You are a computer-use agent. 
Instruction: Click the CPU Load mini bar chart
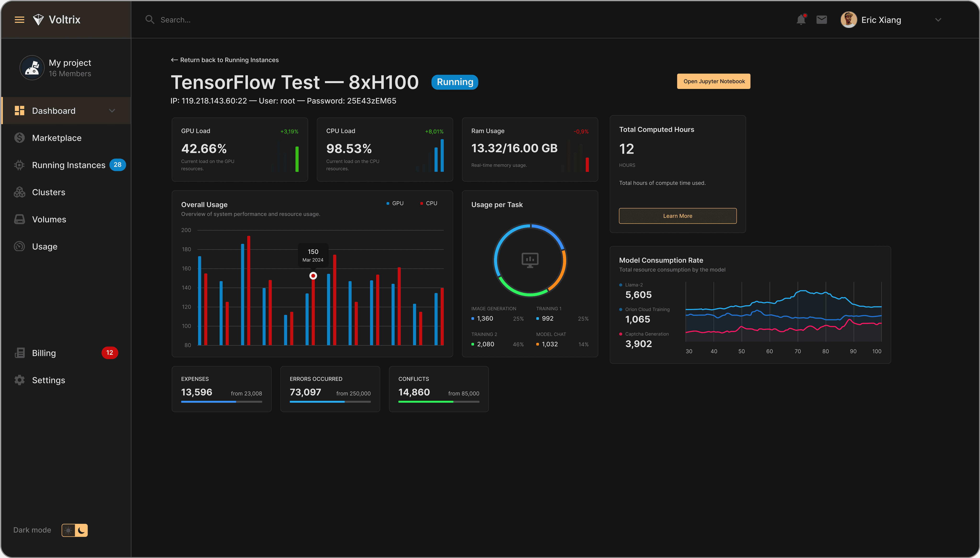click(430, 156)
